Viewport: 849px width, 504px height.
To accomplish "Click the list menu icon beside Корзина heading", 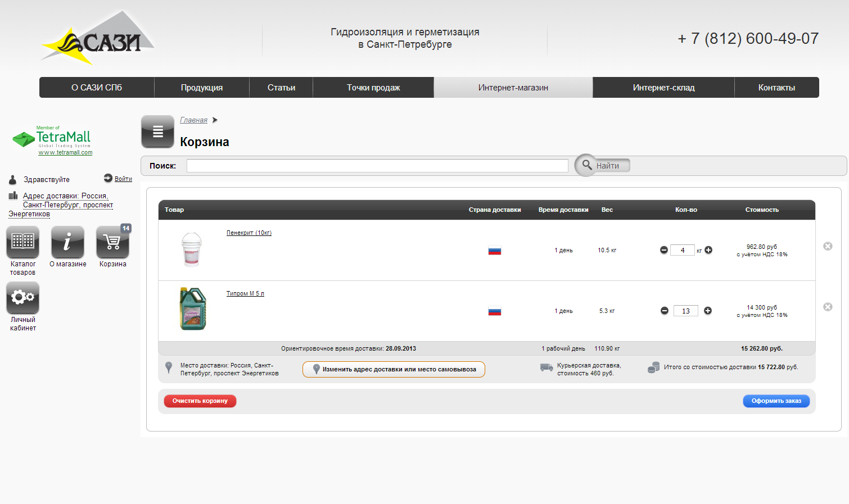I will point(157,131).
